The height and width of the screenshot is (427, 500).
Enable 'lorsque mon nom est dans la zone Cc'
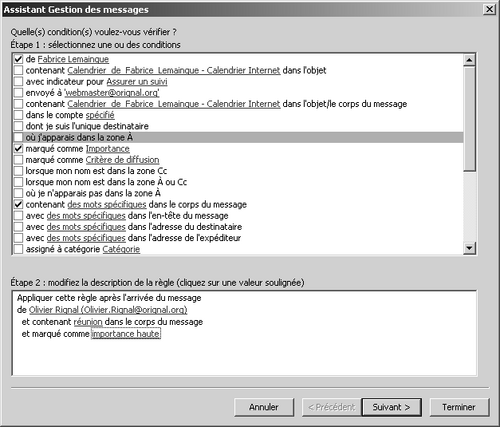coord(18,171)
